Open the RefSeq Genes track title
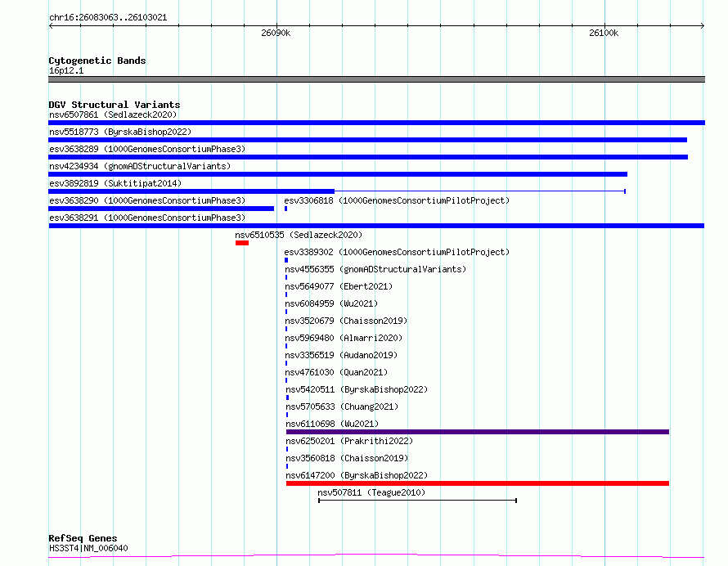The image size is (728, 566). tap(83, 538)
